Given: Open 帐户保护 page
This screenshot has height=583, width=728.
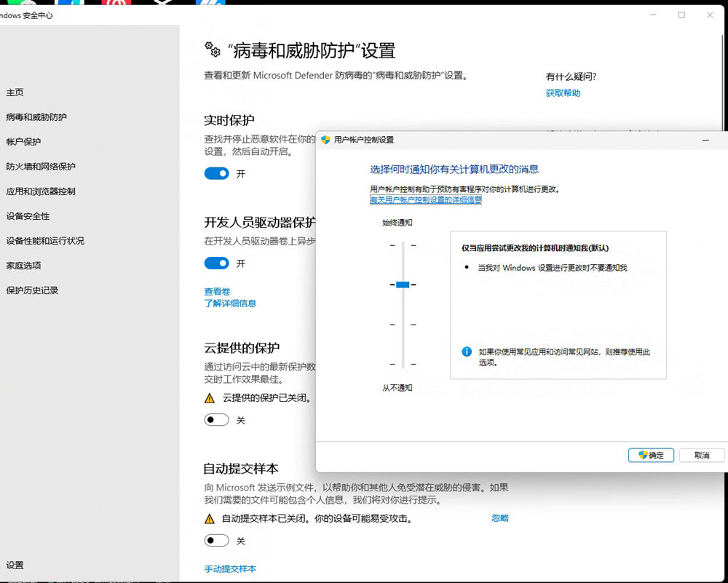Looking at the screenshot, I should [23, 142].
